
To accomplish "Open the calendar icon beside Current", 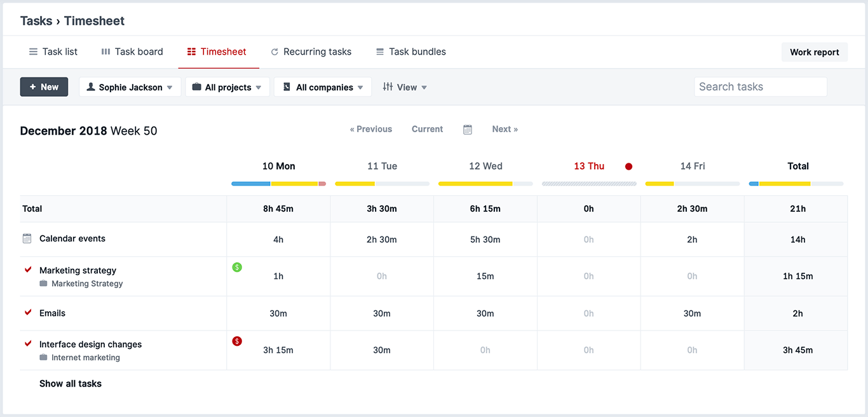I will click(468, 129).
